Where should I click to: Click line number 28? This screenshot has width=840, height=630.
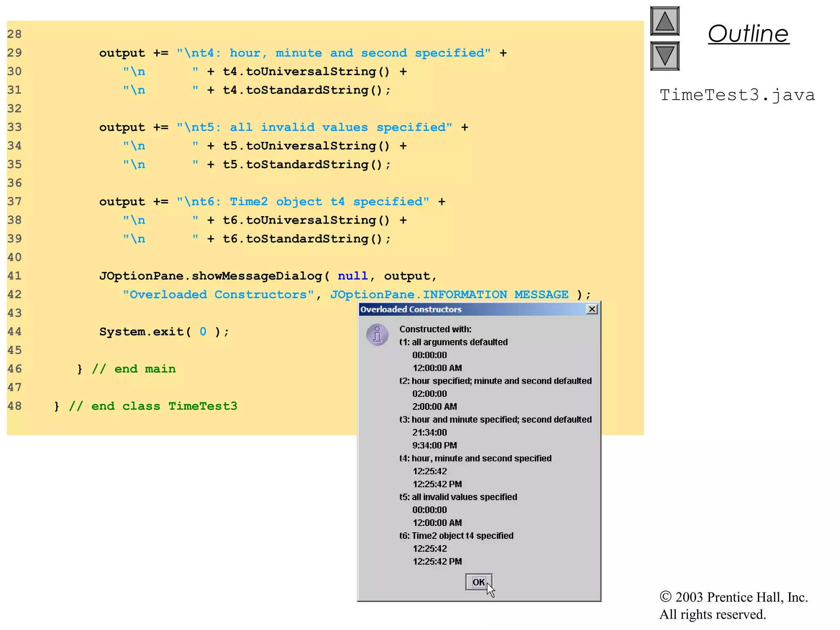(x=15, y=34)
